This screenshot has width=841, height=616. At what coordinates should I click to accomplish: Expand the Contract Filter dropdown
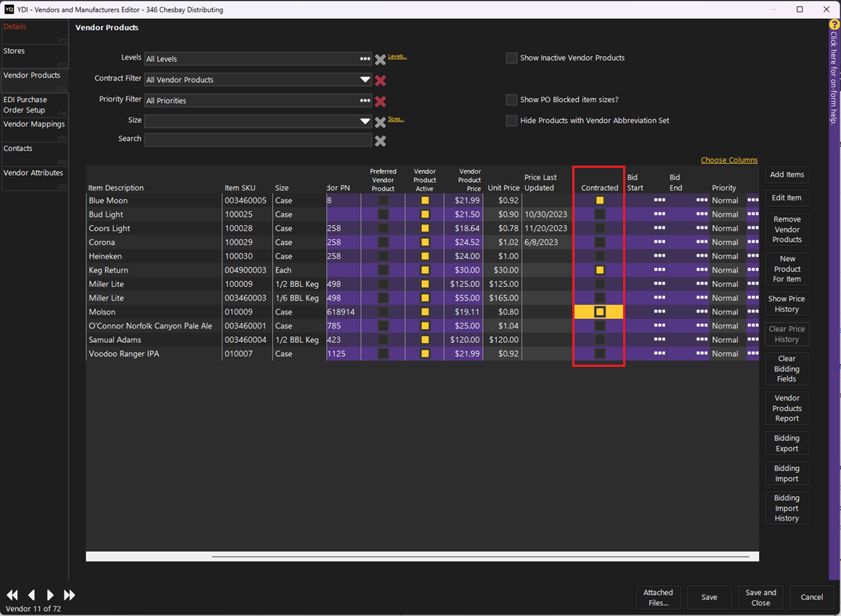pos(365,80)
